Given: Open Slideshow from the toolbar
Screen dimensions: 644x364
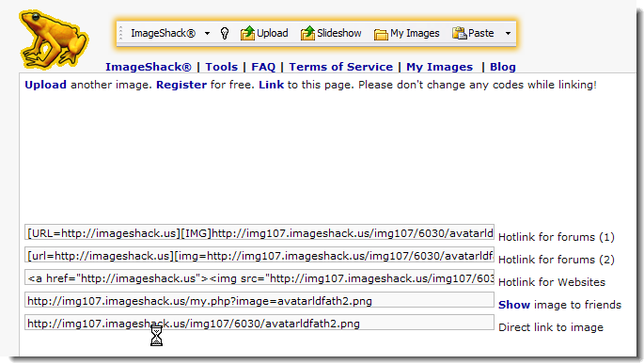Looking at the screenshot, I should tap(331, 33).
